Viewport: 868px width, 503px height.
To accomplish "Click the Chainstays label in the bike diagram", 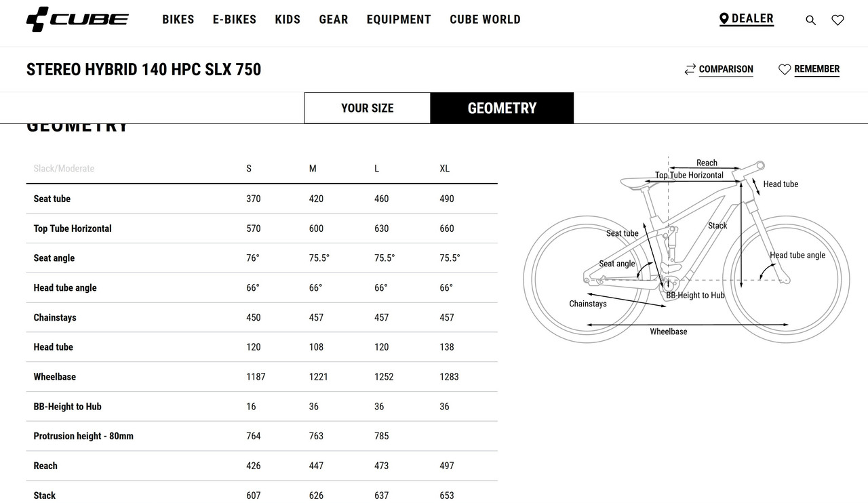I will coord(588,304).
